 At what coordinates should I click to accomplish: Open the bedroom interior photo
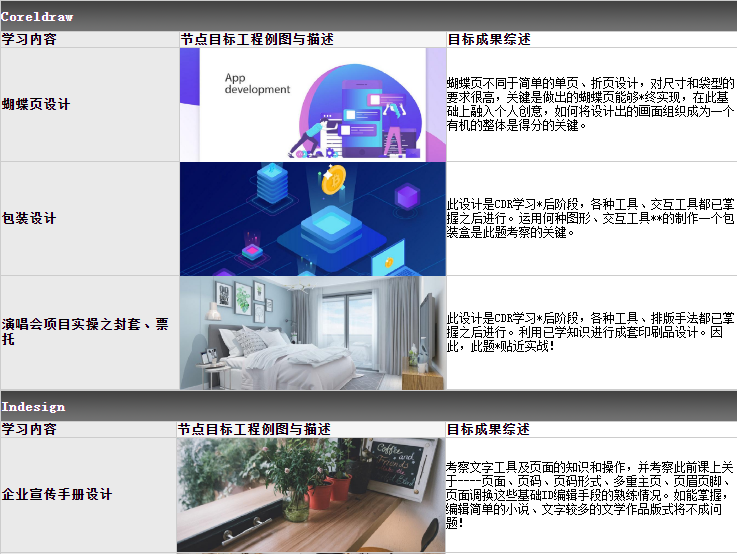[x=312, y=333]
